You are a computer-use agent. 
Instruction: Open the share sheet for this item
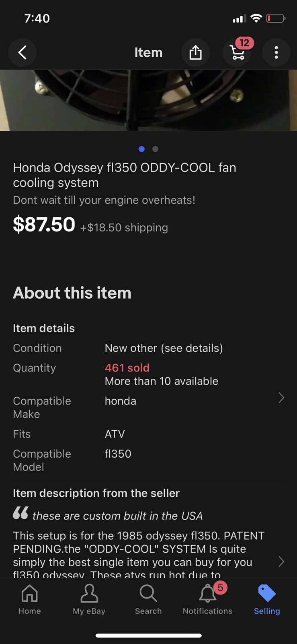[x=195, y=52]
